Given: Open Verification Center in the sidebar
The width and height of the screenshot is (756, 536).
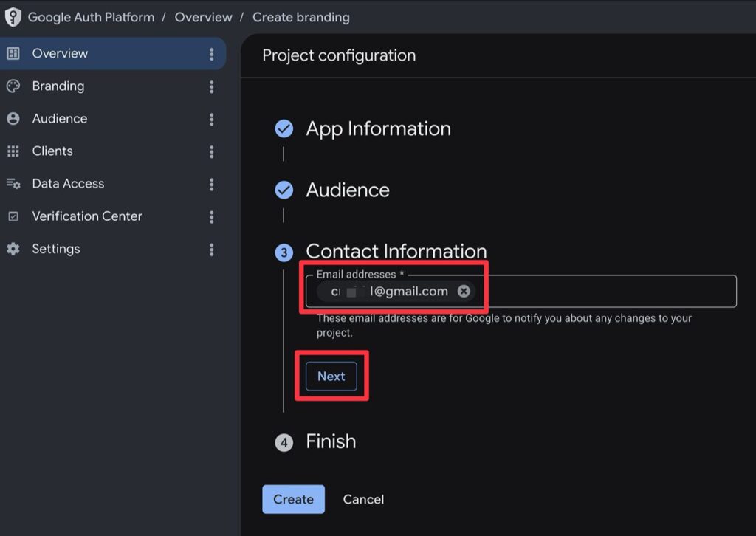Looking at the screenshot, I should [x=112, y=216].
